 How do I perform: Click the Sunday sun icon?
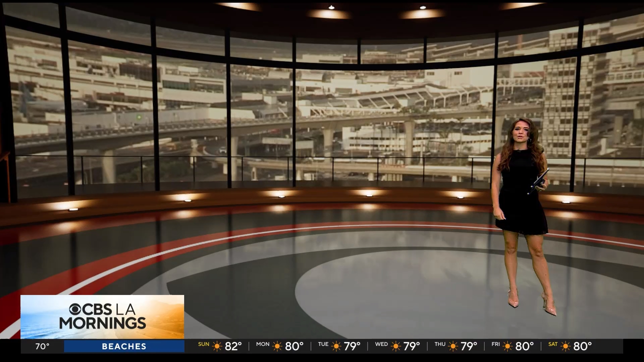(x=217, y=346)
